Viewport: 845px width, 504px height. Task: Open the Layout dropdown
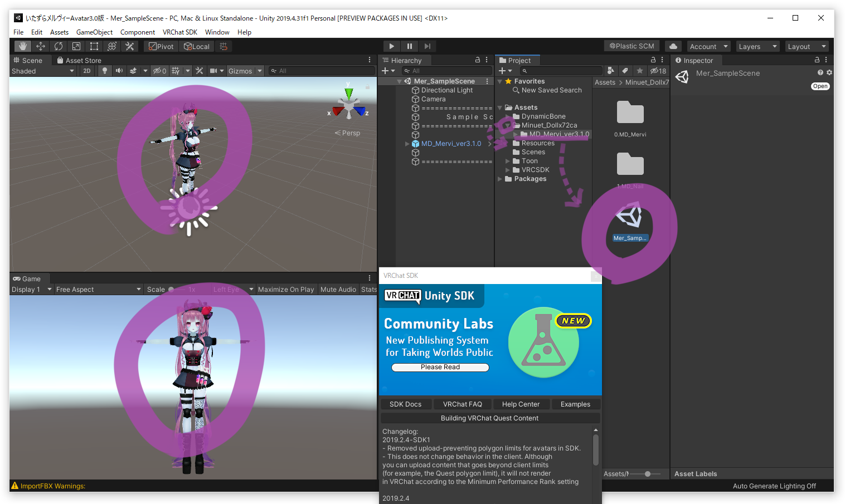coord(806,46)
